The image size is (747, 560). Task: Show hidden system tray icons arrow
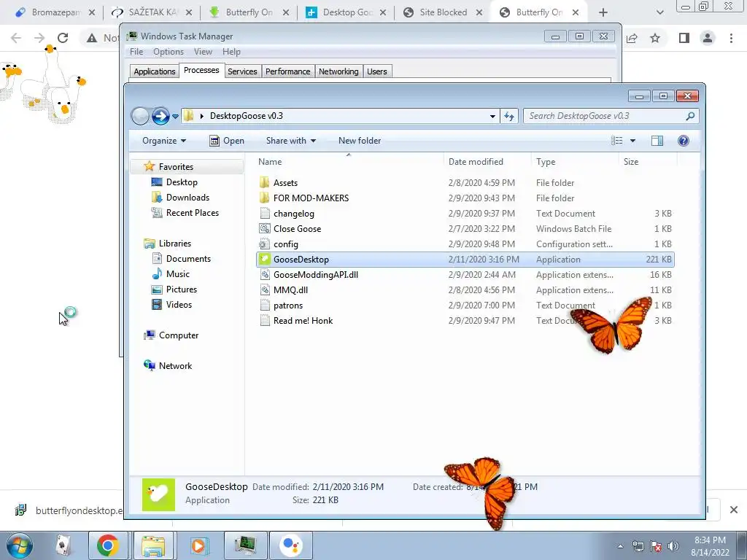click(620, 546)
